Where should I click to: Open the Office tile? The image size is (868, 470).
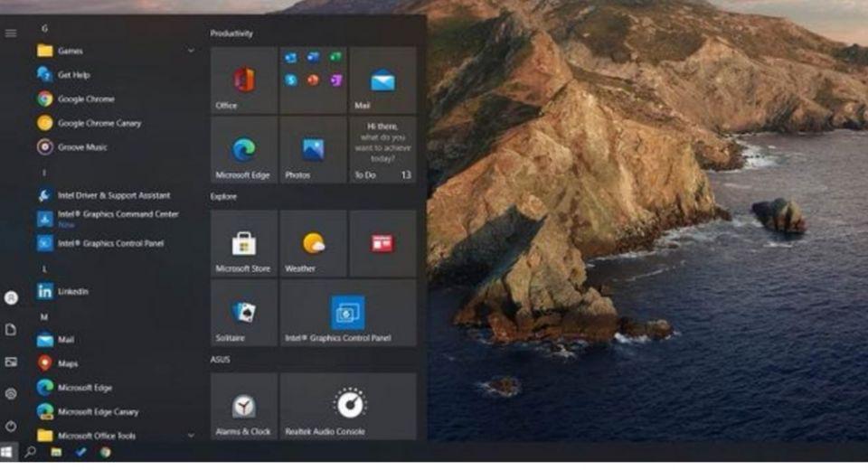point(243,80)
